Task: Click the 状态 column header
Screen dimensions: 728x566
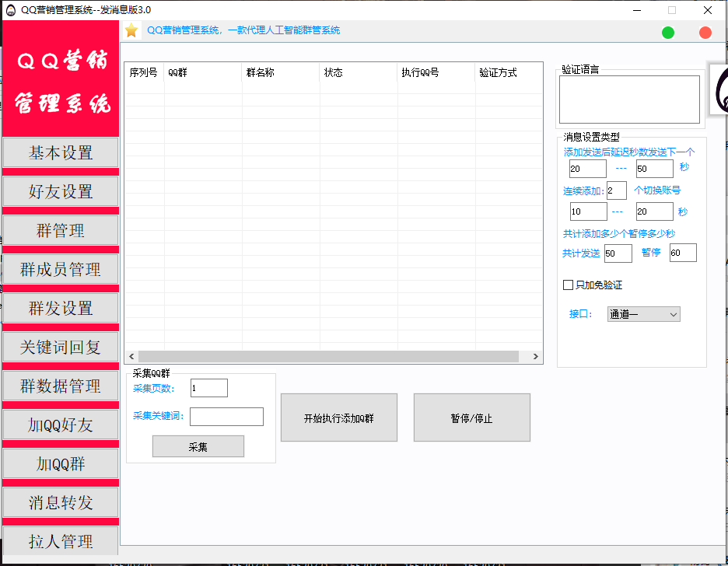Action: coord(359,72)
